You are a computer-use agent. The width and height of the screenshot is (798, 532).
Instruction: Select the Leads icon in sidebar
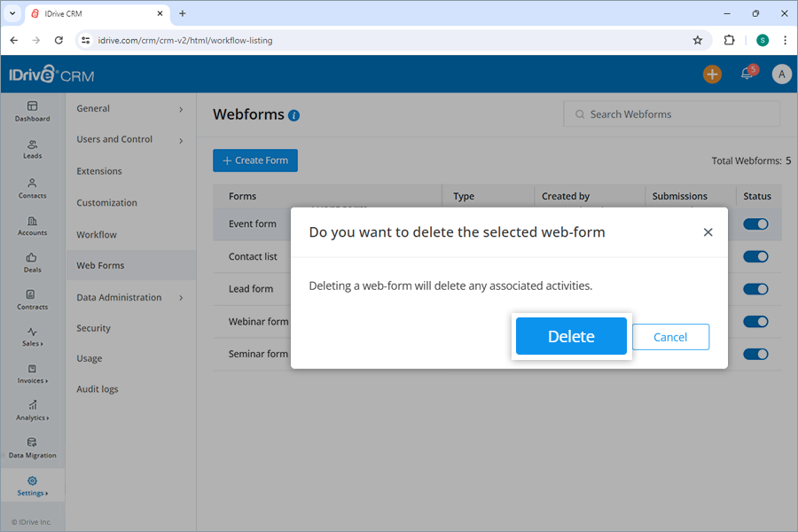point(32,149)
